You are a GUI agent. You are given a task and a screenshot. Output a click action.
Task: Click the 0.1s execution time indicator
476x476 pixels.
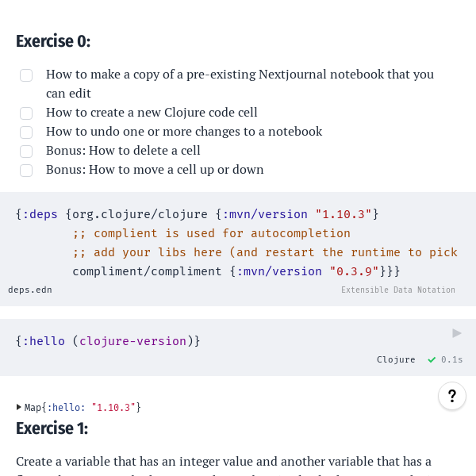[x=452, y=359]
